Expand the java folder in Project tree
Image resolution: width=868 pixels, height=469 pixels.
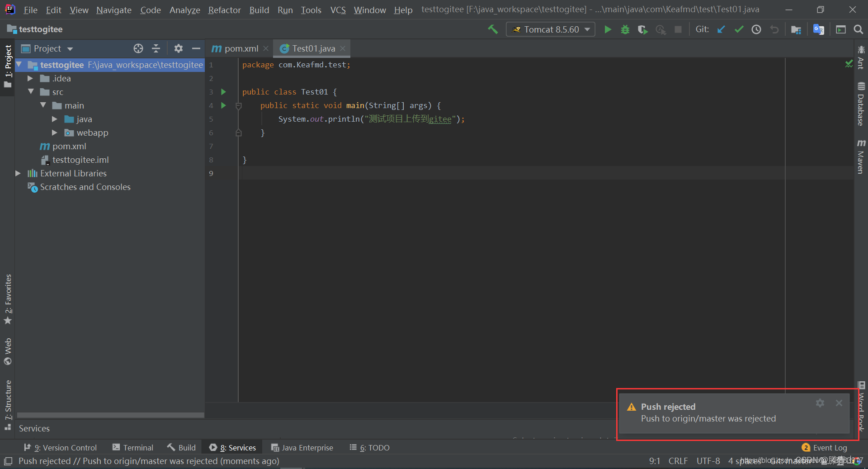(55, 119)
